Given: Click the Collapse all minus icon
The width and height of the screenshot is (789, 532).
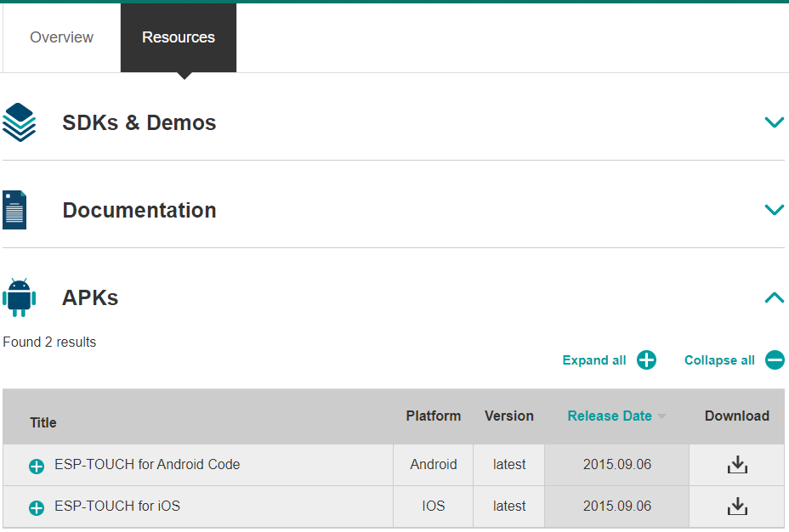Looking at the screenshot, I should (x=775, y=360).
